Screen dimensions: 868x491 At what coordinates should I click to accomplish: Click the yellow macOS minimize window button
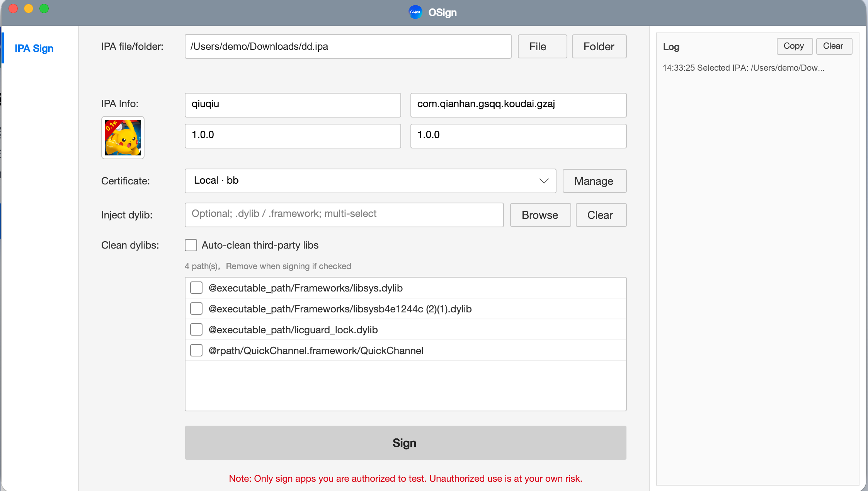(x=29, y=9)
